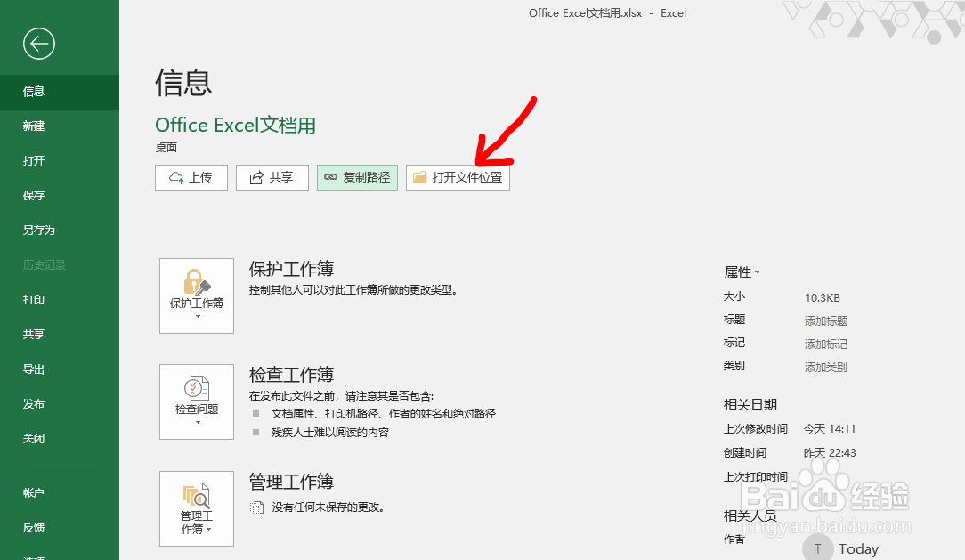965x560 pixels.
Task: Click the cloud icon to upload the workbook
Action: click(174, 177)
